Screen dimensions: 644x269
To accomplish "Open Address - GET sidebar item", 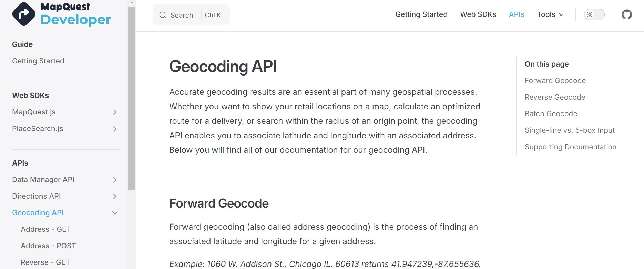I will pyautogui.click(x=46, y=229).
